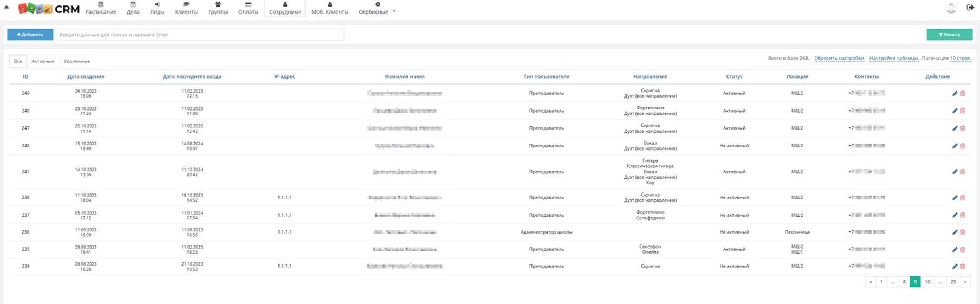This screenshot has height=304, width=980.
Task: Open Моб. Клиенты section
Action: pyautogui.click(x=329, y=8)
